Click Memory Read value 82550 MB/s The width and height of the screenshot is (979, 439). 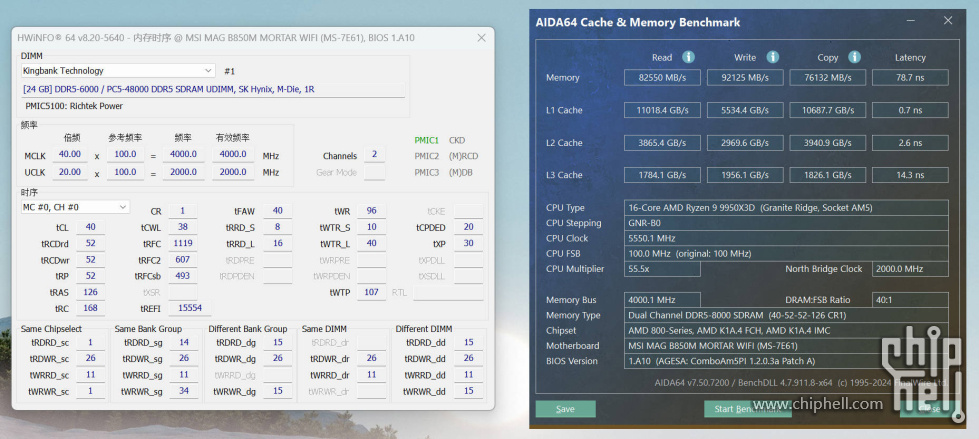[662, 77]
